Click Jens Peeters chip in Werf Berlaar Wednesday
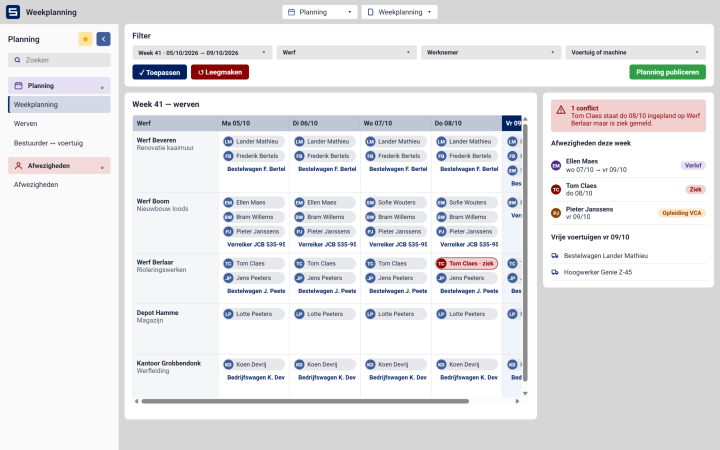Image resolution: width=720 pixels, height=450 pixels. click(395, 278)
